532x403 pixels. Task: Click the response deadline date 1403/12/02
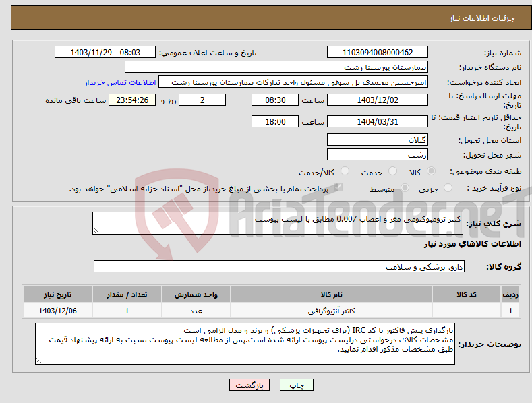coord(378,100)
